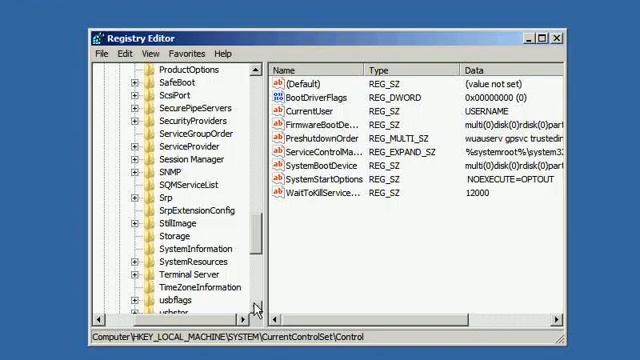Click the values pane scroll left arrow

coord(275,319)
